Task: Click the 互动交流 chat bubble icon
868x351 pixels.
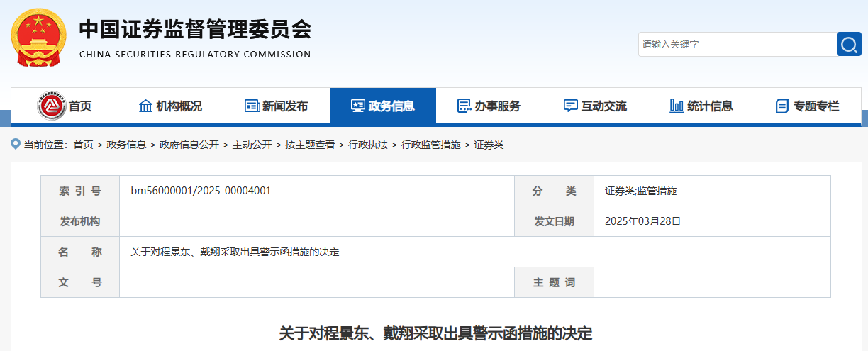Action: [570, 106]
